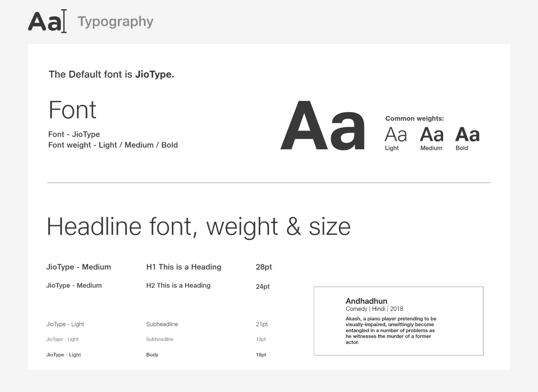Click the '28pt' size value
The height and width of the screenshot is (392, 538).
264,267
